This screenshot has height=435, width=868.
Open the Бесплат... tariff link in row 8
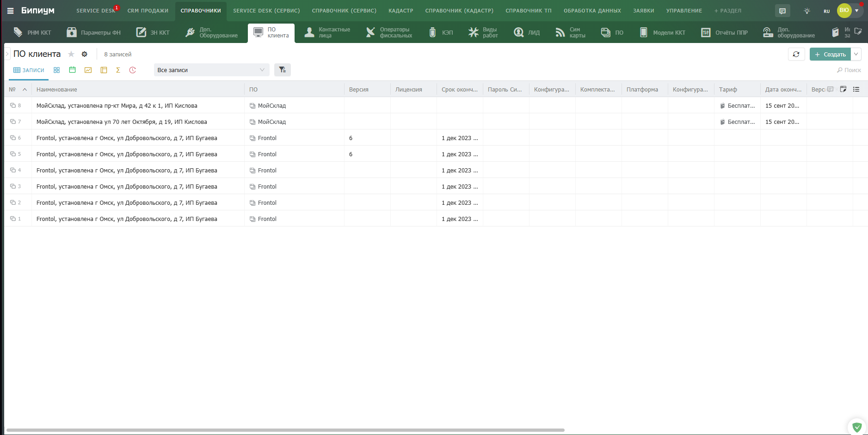coord(741,106)
